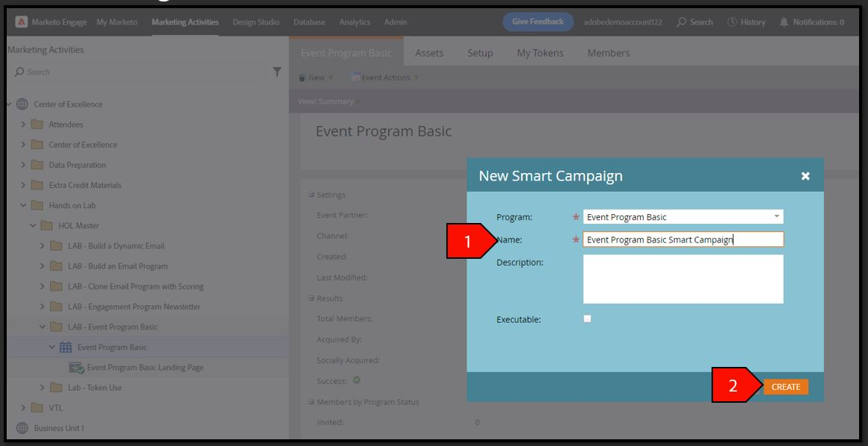Open the Database section
This screenshot has height=446, width=868.
pos(309,22)
